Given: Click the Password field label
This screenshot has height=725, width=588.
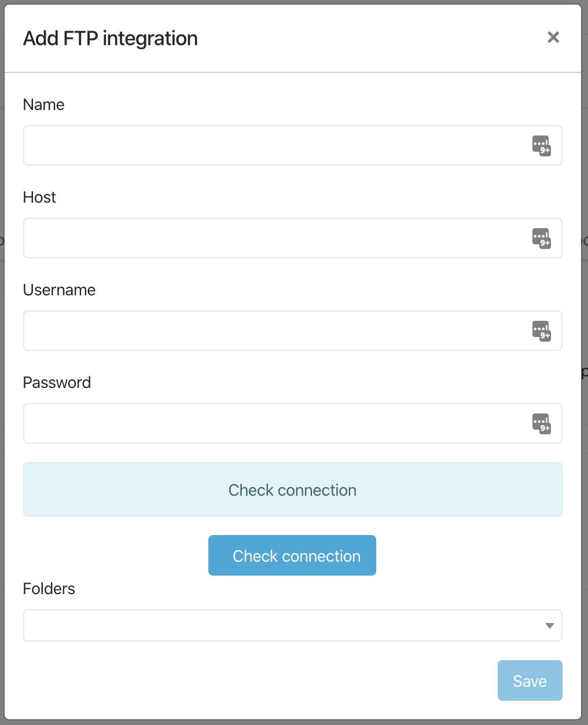Looking at the screenshot, I should [x=57, y=382].
